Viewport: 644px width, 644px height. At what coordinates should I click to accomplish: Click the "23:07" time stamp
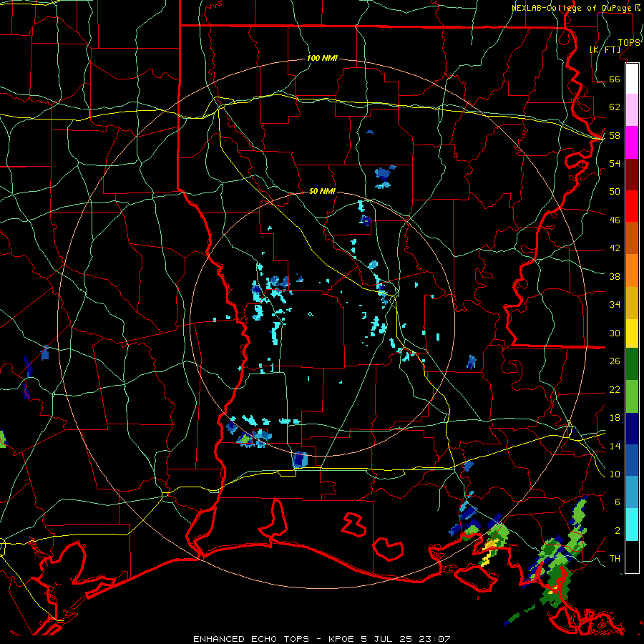click(434, 639)
